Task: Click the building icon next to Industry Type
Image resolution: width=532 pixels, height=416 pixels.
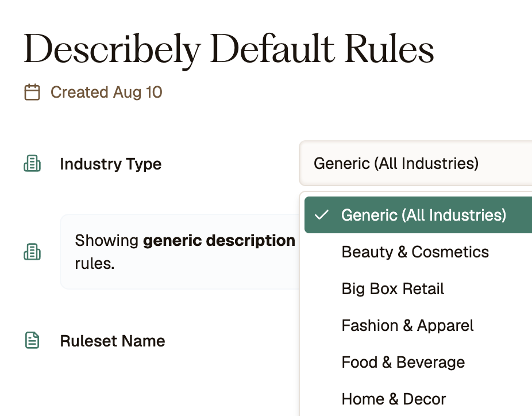Action: click(32, 164)
